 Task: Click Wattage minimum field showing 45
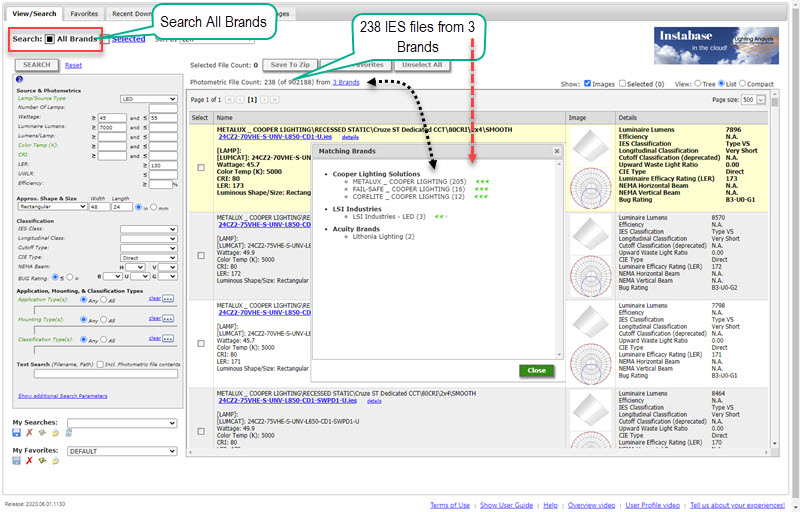112,118
